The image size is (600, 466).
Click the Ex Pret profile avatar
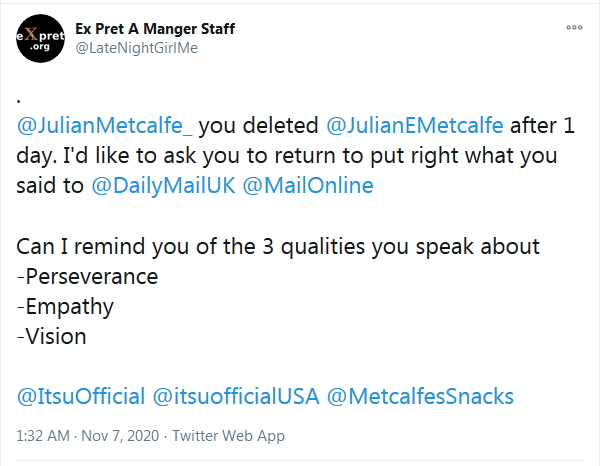point(41,38)
